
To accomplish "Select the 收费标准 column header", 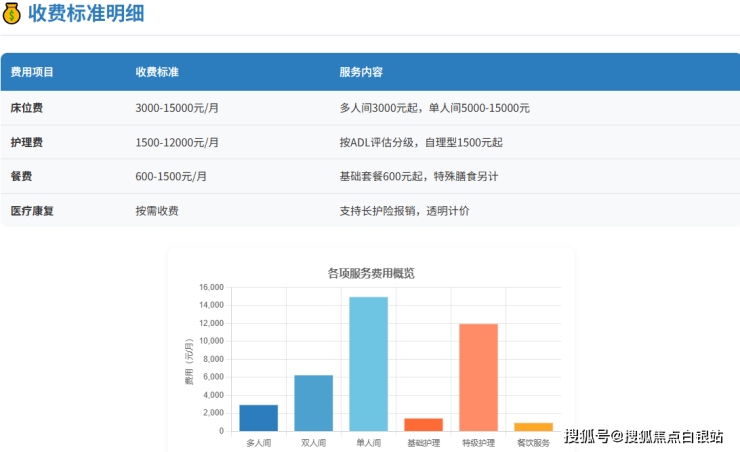I will click(x=157, y=72).
